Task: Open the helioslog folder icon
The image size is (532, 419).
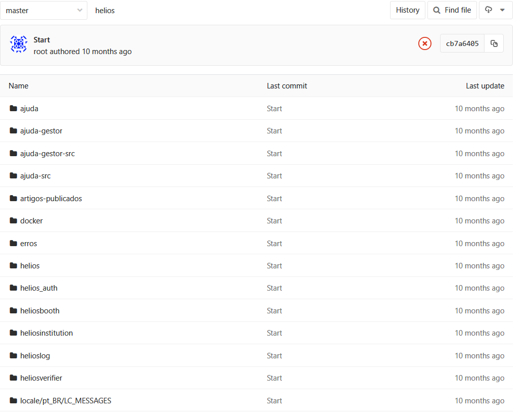Action: coord(13,355)
